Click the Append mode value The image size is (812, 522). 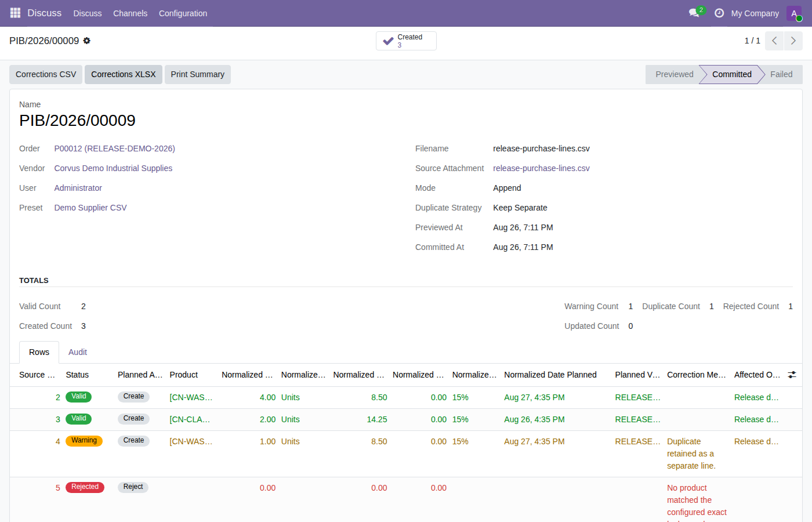[x=507, y=188]
